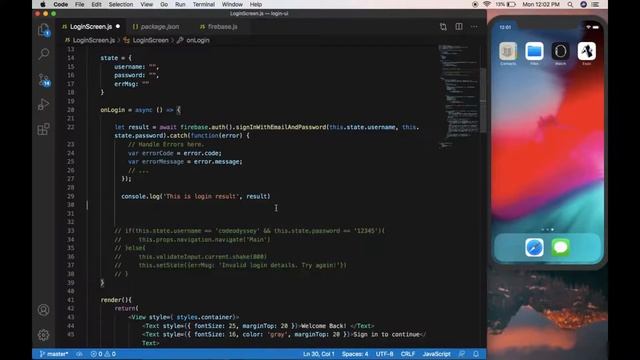Open the Edit menu

click(x=96, y=4)
